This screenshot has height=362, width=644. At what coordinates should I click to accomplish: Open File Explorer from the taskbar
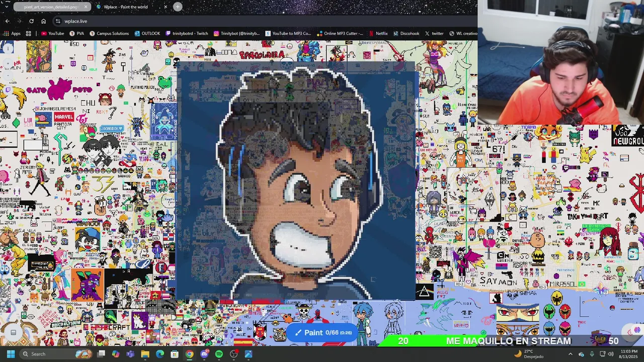point(145,354)
